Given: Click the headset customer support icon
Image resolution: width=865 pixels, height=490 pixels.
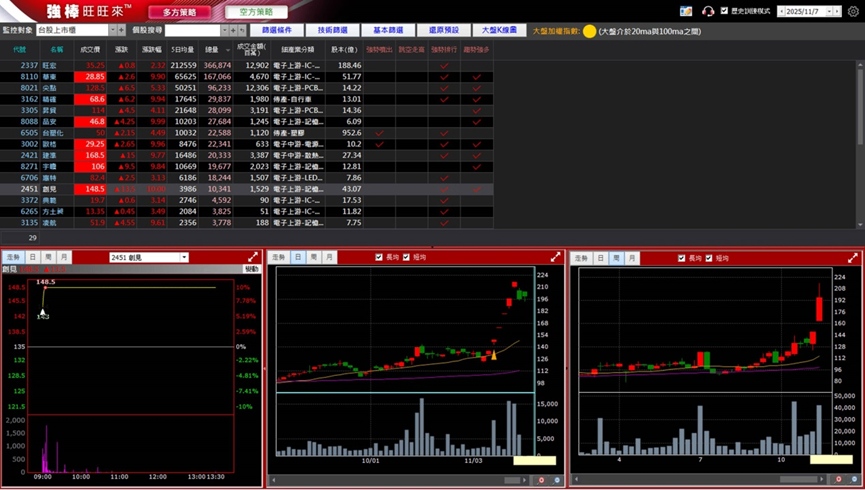Looking at the screenshot, I should coord(708,11).
